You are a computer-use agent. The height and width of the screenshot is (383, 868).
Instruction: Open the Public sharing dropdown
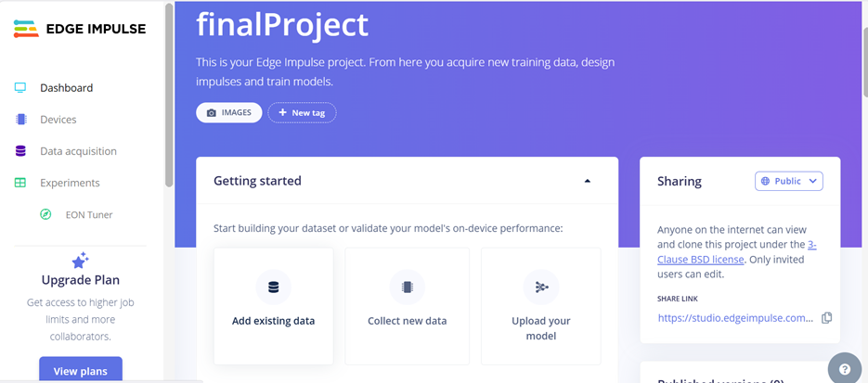point(788,181)
